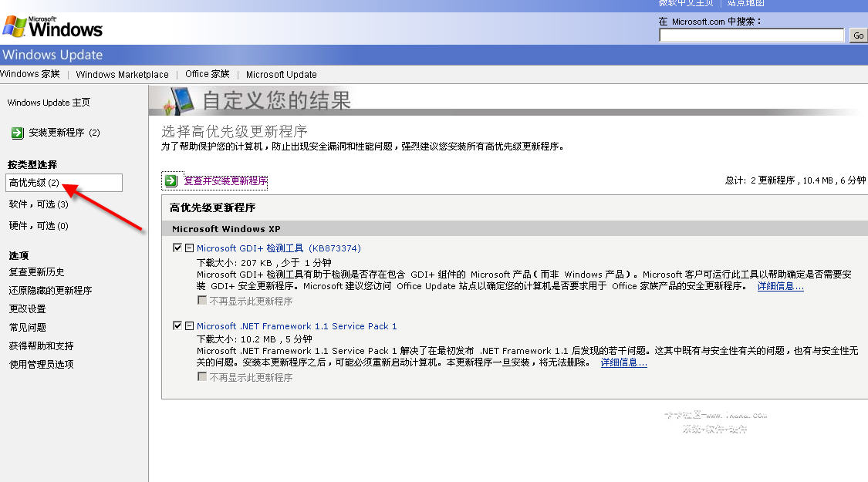Screen dimensions: 868x482
Task: Click the Microsoft Windows XP group header
Action: pyautogui.click(x=226, y=229)
